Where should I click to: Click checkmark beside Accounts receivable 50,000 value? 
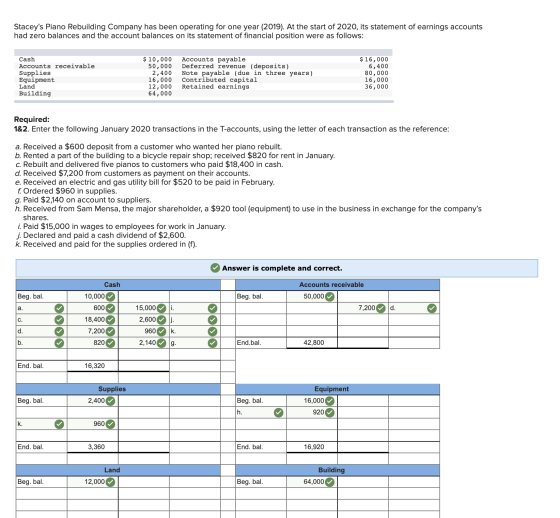click(x=330, y=297)
